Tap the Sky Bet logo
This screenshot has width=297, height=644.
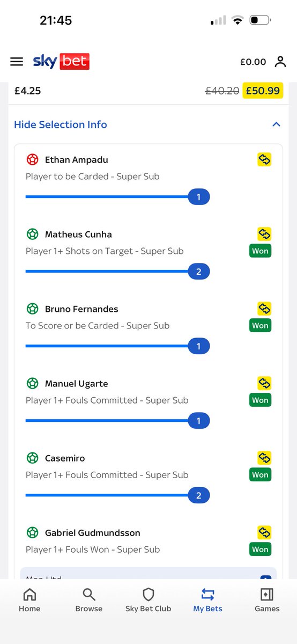click(61, 61)
